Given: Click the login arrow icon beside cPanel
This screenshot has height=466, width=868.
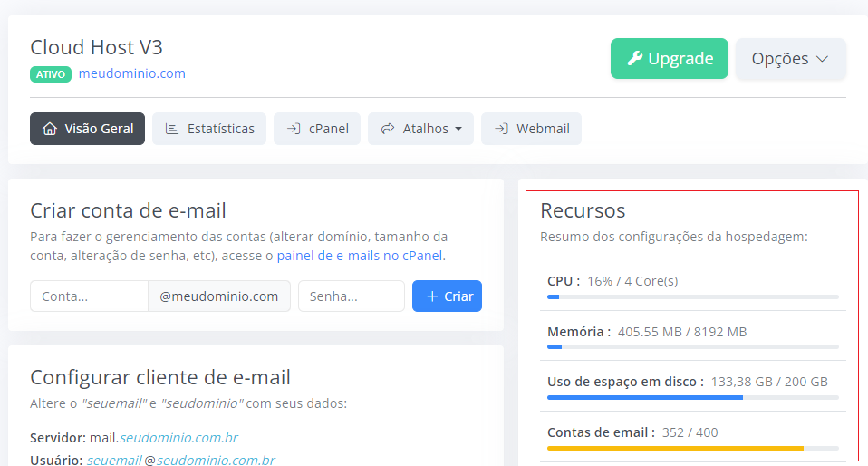Looking at the screenshot, I should click(x=294, y=129).
